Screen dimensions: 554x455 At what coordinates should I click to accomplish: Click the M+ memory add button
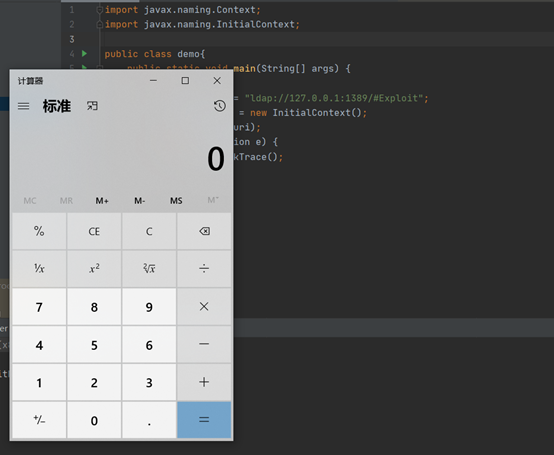102,201
